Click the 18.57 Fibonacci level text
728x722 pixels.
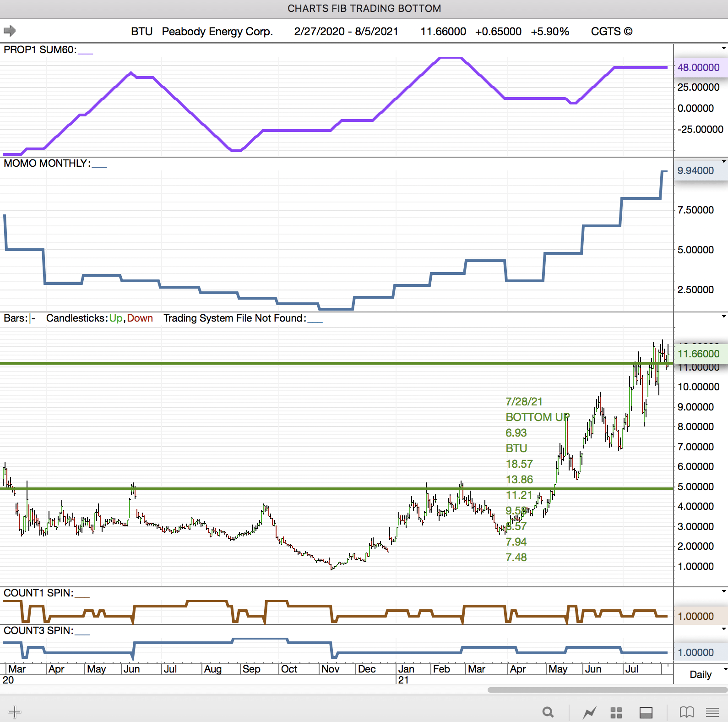click(x=519, y=464)
